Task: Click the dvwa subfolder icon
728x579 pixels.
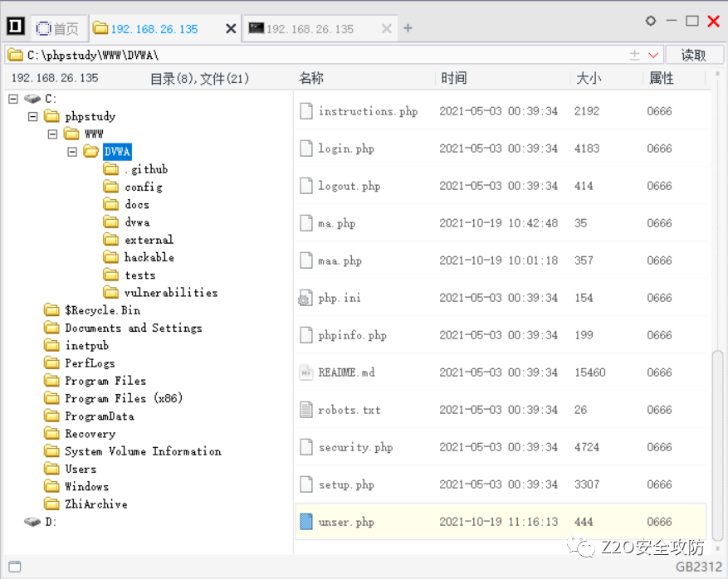Action: 110,221
